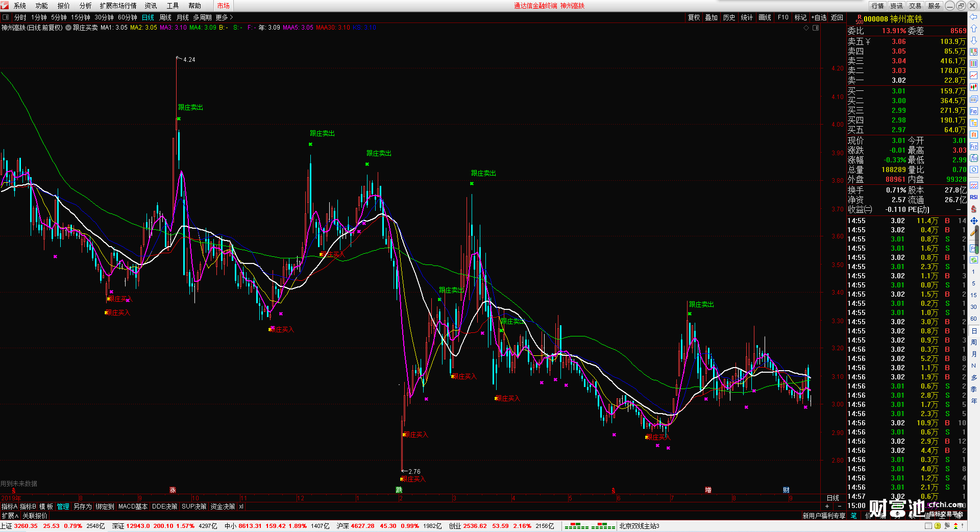
Task: Click the chart zoom plus icon near 日线
Action: click(827, 506)
